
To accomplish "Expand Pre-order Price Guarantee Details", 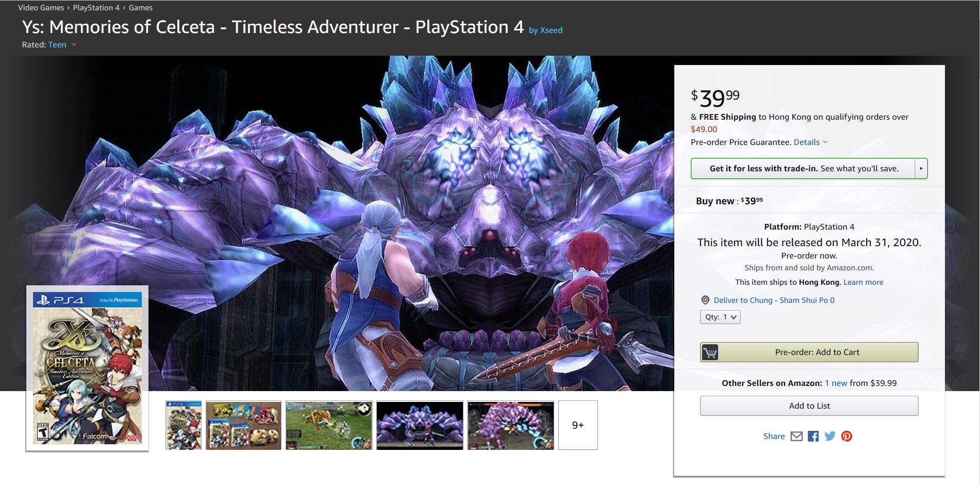I will pyautogui.click(x=810, y=142).
